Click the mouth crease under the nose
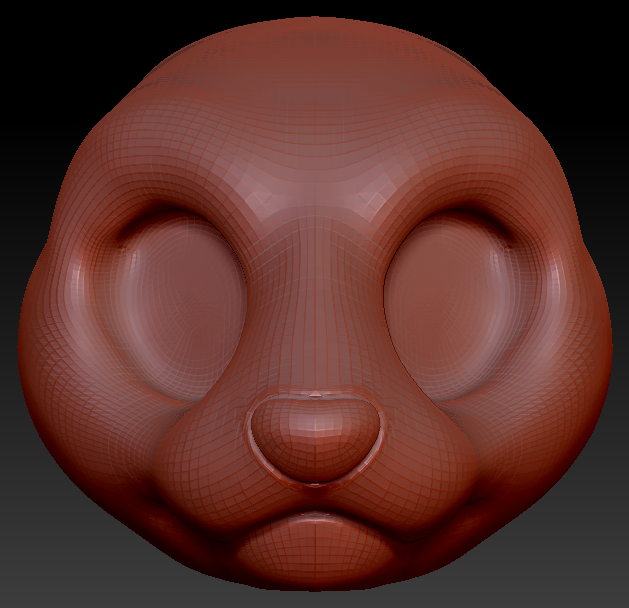The width and height of the screenshot is (629, 608). pyautogui.click(x=315, y=517)
